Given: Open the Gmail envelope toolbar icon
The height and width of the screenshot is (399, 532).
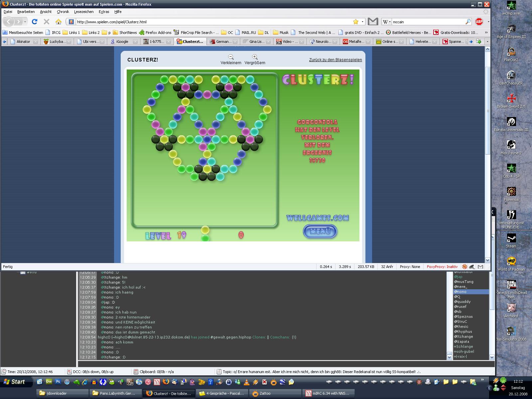Looking at the screenshot, I should (x=373, y=22).
